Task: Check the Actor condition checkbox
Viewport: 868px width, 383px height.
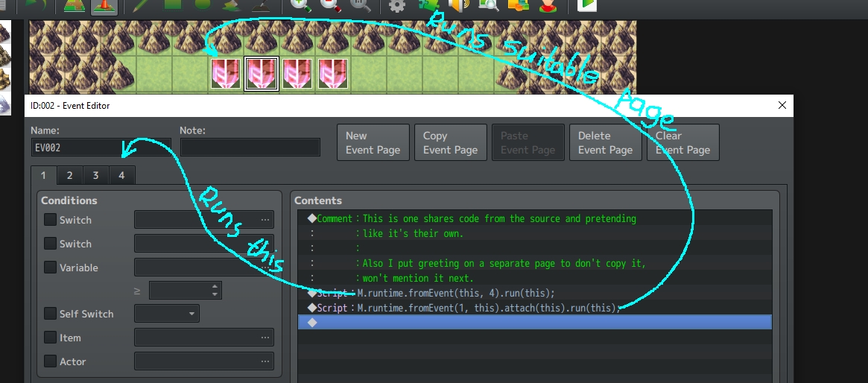Action: click(x=51, y=361)
